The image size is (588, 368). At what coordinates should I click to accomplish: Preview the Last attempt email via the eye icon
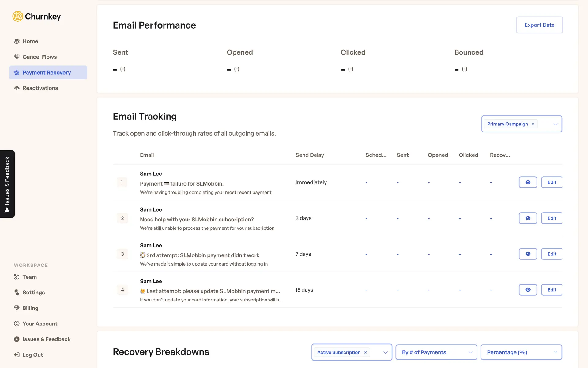[528, 290]
